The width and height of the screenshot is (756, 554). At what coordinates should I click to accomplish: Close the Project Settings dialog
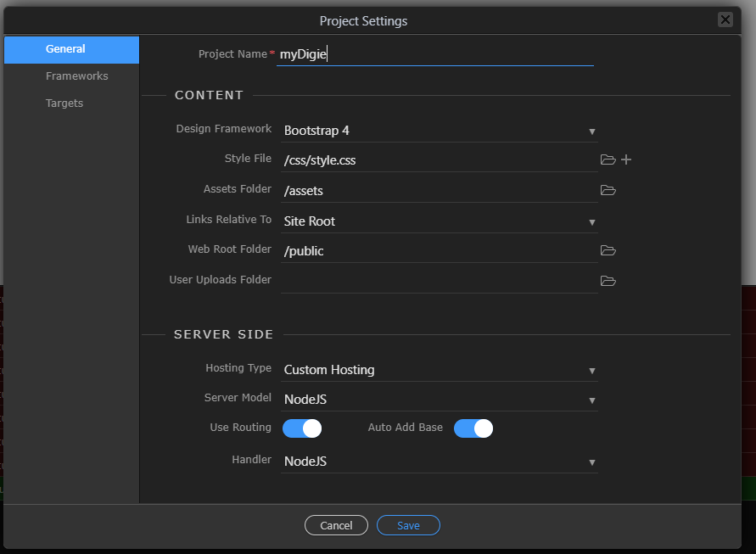point(725,20)
